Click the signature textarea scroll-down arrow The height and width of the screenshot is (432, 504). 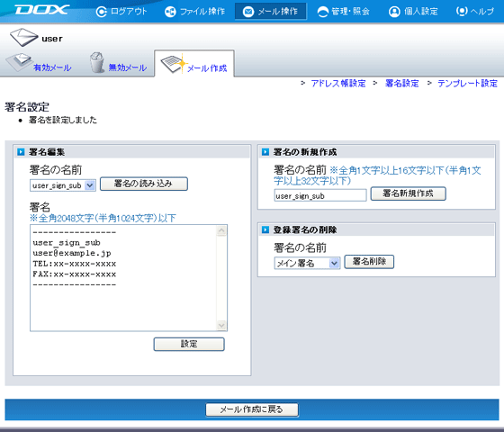(221, 325)
